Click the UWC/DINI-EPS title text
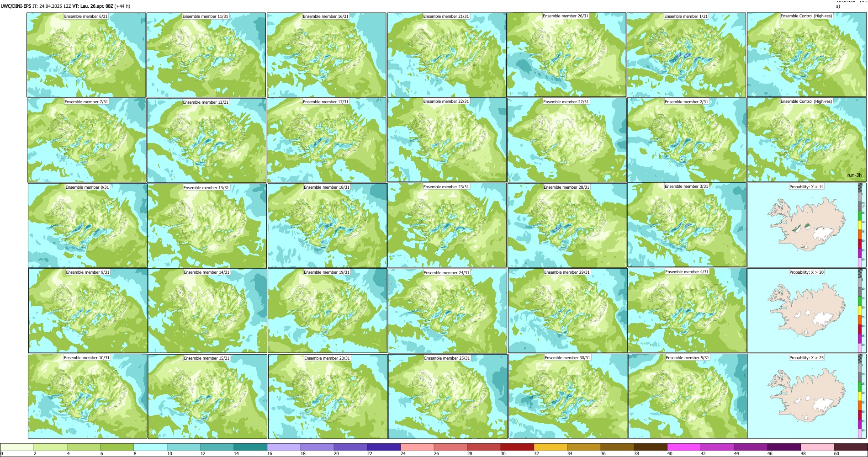 click(16, 6)
